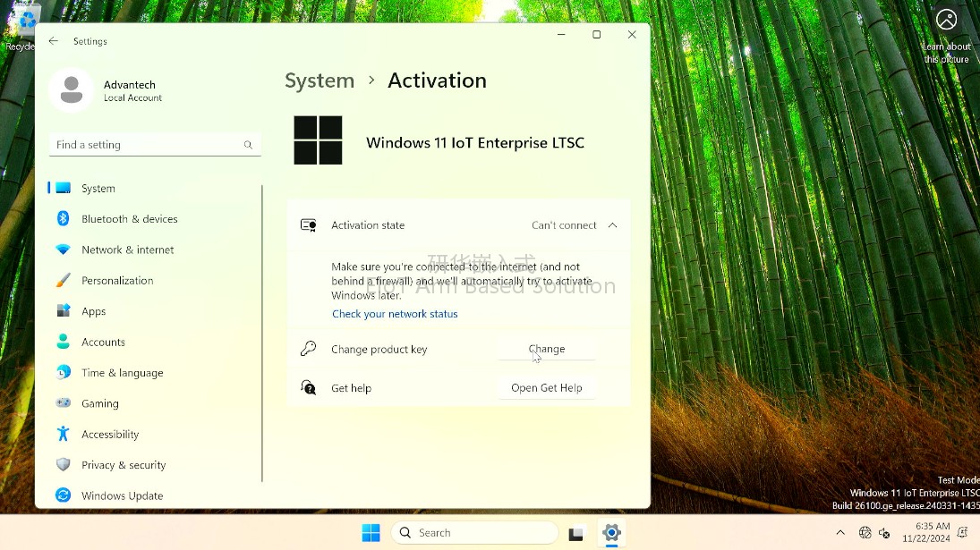Show hidden icons tray chevron
The image size is (980, 550).
[840, 532]
